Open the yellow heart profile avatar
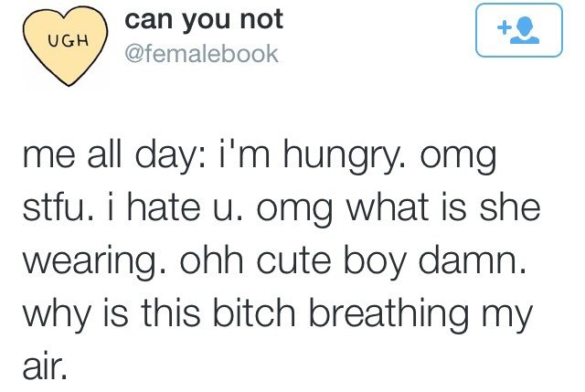Screen dimensions: 585x392 (x=65, y=47)
